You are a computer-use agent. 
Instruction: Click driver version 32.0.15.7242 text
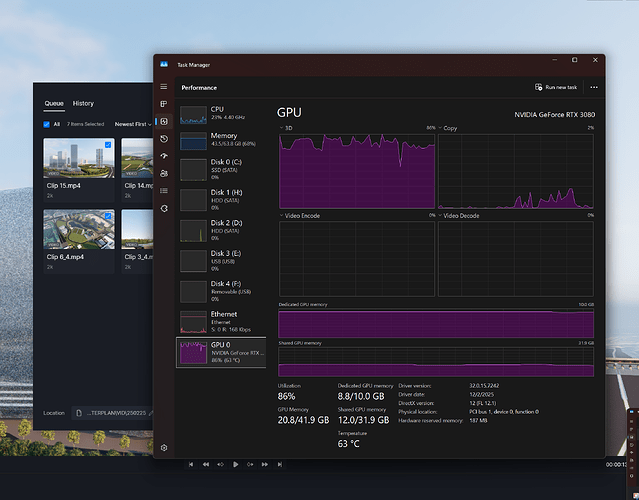484,385
